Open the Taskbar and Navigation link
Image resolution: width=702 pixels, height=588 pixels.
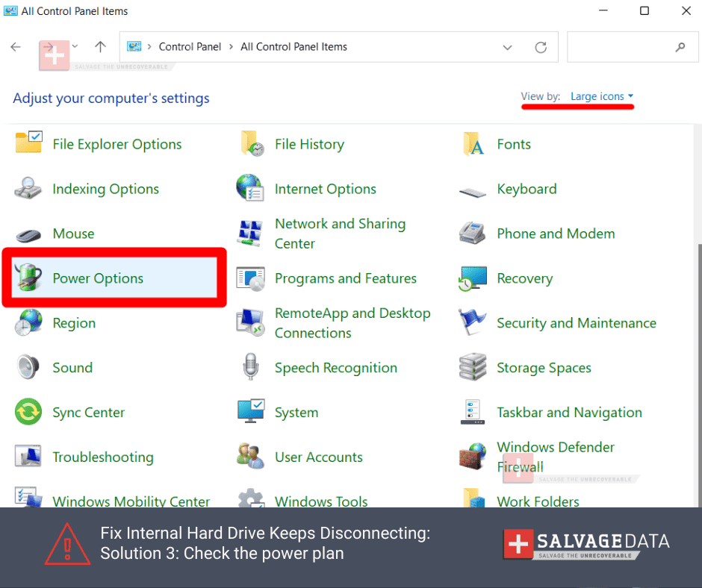click(x=570, y=413)
